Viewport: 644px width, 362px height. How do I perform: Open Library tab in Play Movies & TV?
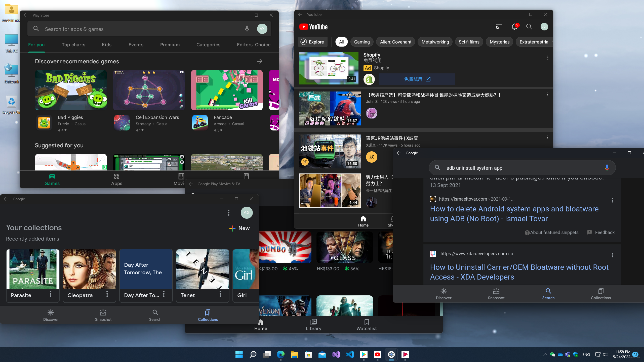point(313,325)
